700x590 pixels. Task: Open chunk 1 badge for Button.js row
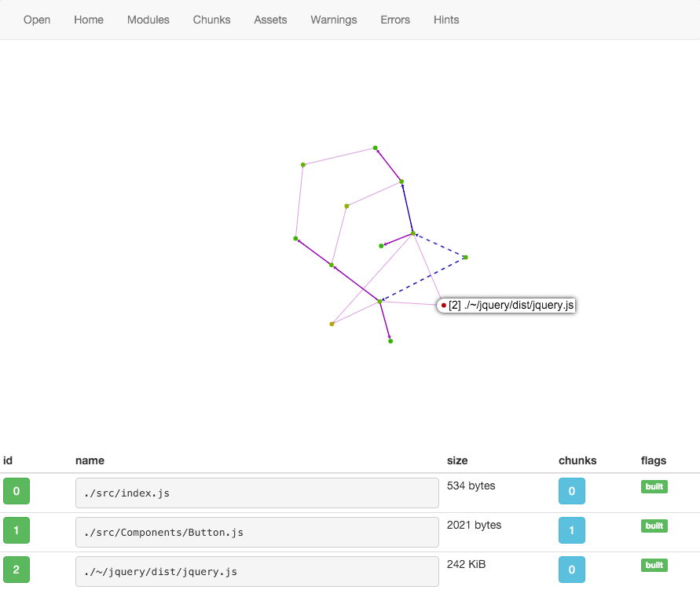[x=571, y=531]
